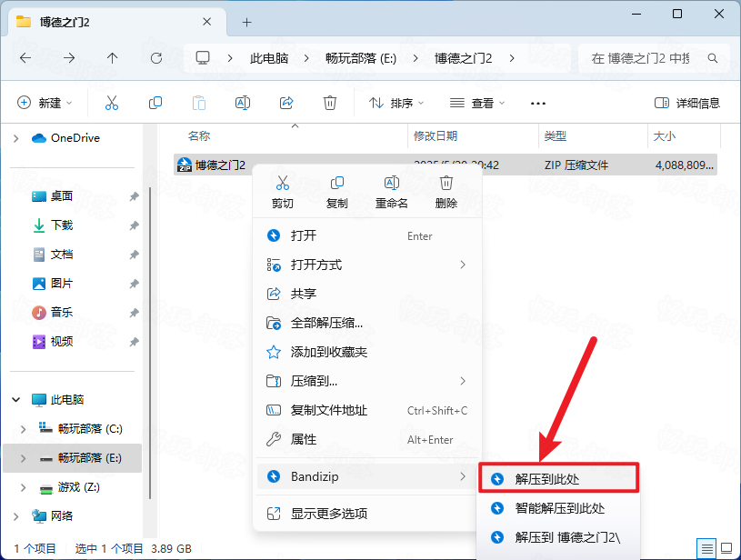Refresh the current folder
Image resolution: width=741 pixels, height=560 pixels.
[156, 58]
